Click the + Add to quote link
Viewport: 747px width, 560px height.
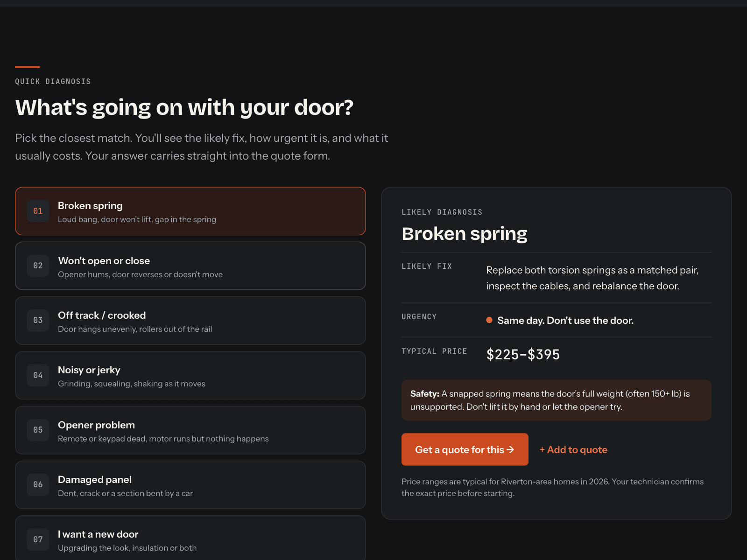[573, 450]
